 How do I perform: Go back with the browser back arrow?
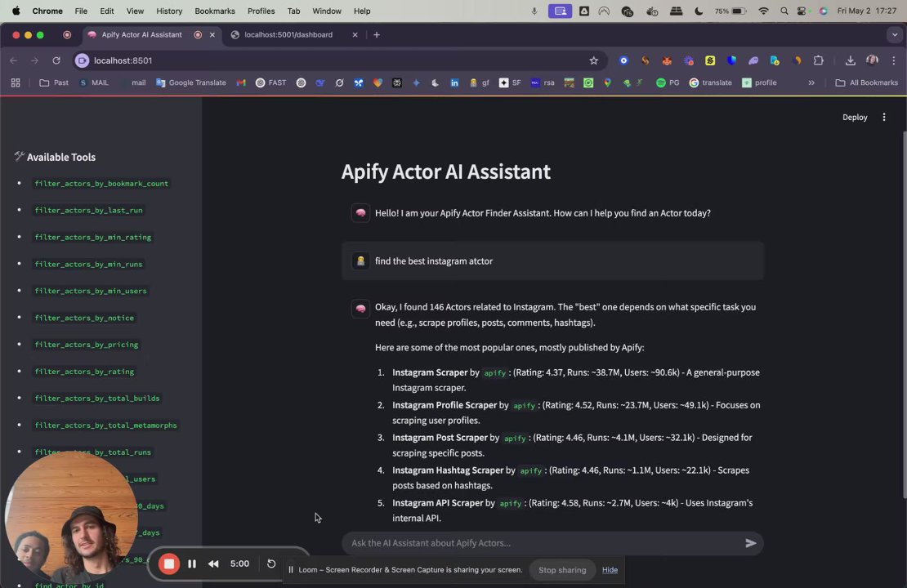pos(13,60)
